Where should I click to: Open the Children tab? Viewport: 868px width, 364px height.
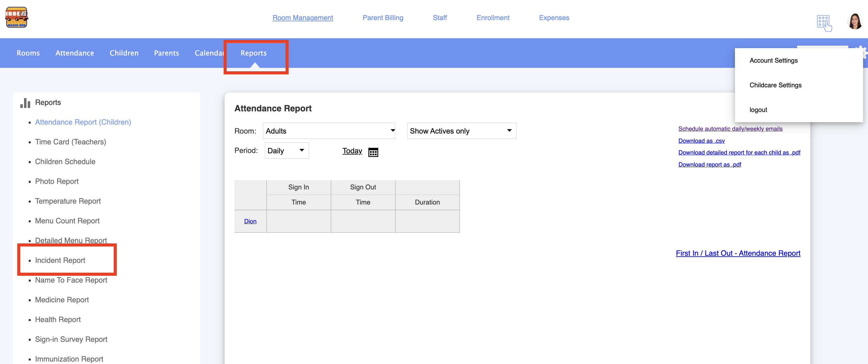click(124, 53)
